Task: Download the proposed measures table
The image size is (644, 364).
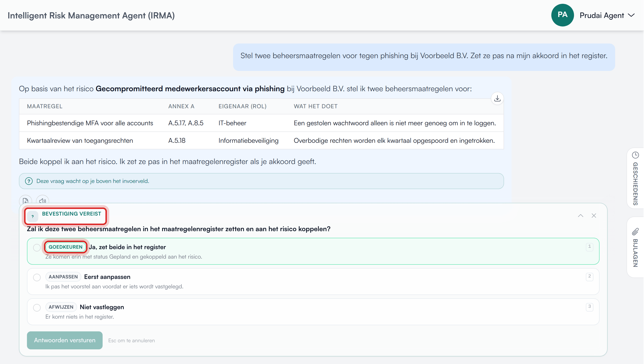Action: [497, 99]
